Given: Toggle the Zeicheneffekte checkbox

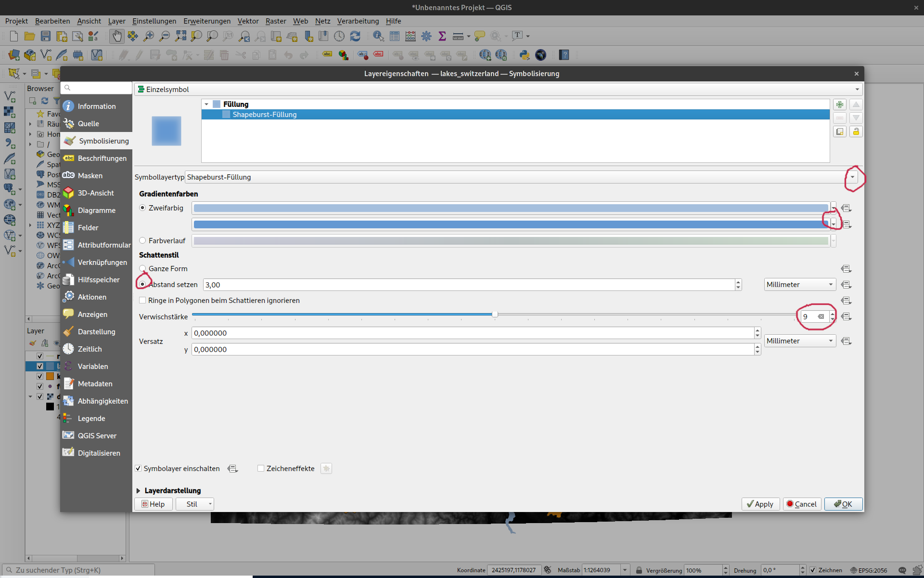Looking at the screenshot, I should coord(261,468).
